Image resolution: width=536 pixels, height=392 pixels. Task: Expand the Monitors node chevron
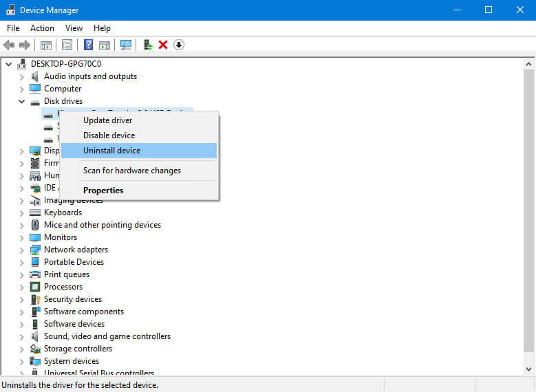tap(21, 237)
